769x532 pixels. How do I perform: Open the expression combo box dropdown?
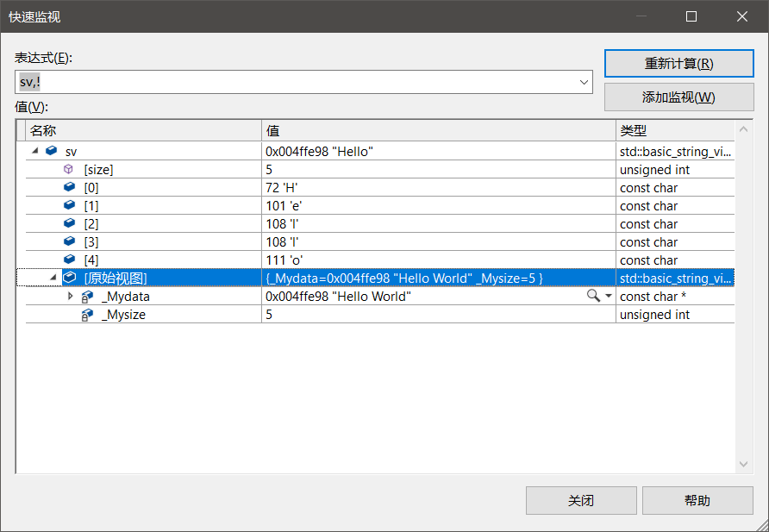[x=585, y=82]
